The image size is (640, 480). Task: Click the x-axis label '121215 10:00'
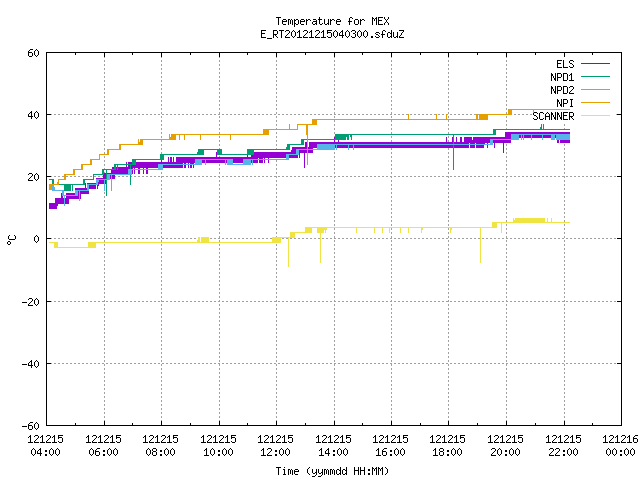(x=218, y=446)
